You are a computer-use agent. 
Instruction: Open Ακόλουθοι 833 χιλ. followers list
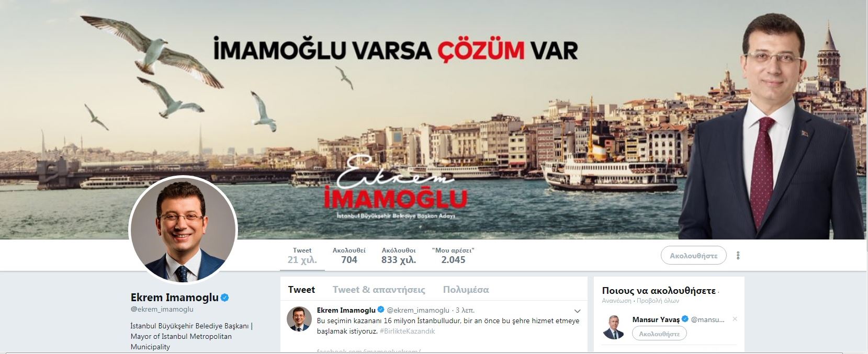point(399,256)
